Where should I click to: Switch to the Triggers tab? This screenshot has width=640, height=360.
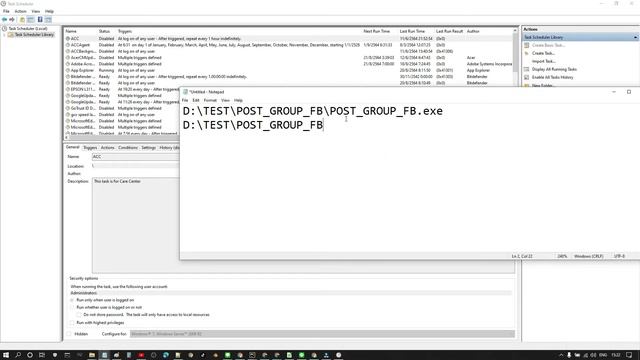[x=90, y=148]
